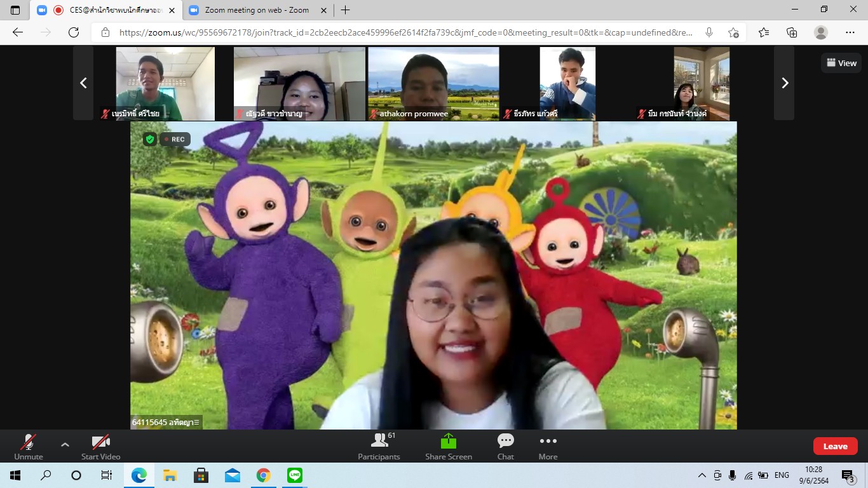The height and width of the screenshot is (488, 868).
Task: Add this page to favorites
Action: coord(734,32)
